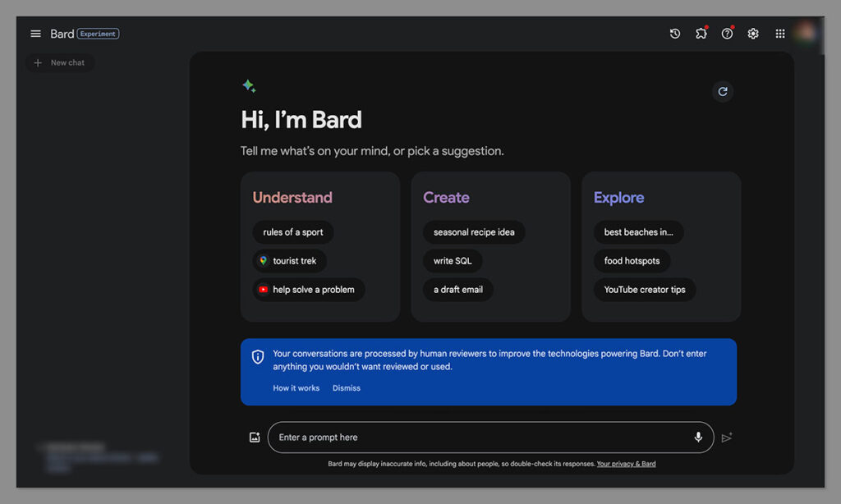The image size is (841, 504).
Task: Open the settings gear icon
Action: coord(753,34)
